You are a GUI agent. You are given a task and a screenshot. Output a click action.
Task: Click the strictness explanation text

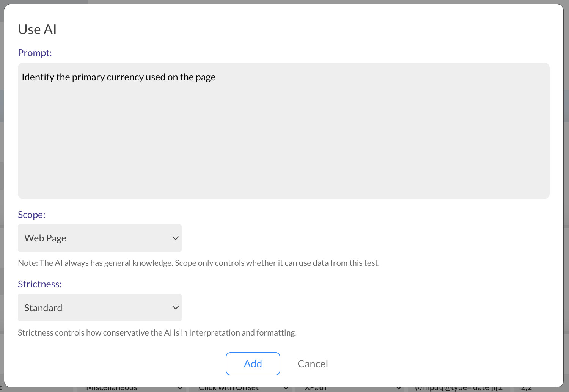(157, 332)
